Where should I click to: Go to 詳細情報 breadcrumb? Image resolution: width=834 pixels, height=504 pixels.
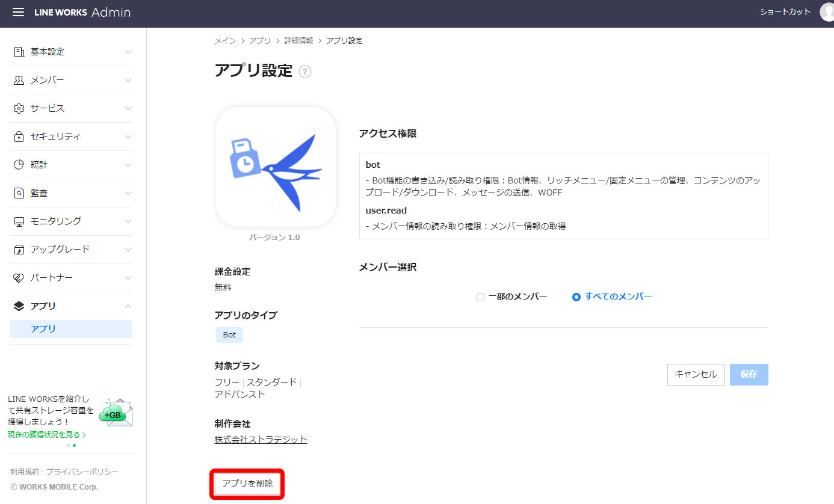pyautogui.click(x=298, y=41)
